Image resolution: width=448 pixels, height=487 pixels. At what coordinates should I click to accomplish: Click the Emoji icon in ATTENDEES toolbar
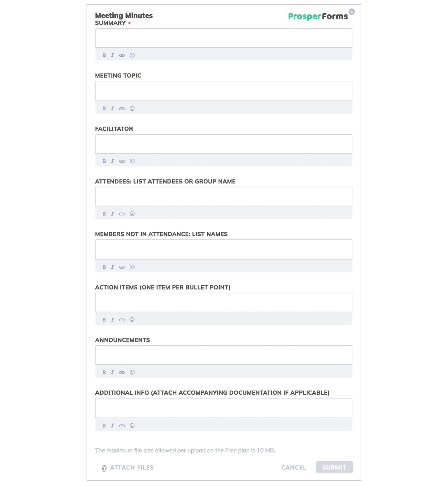click(x=132, y=213)
